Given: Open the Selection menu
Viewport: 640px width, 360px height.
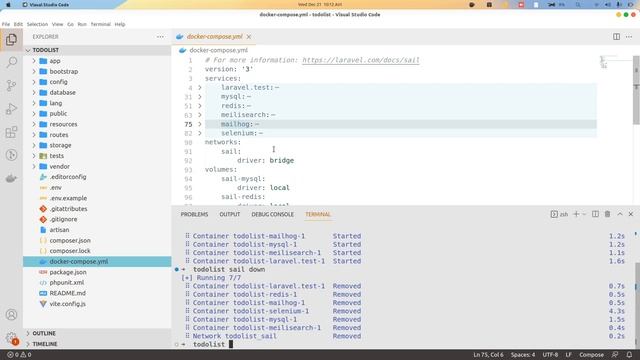Looking at the screenshot, I should [37, 24].
